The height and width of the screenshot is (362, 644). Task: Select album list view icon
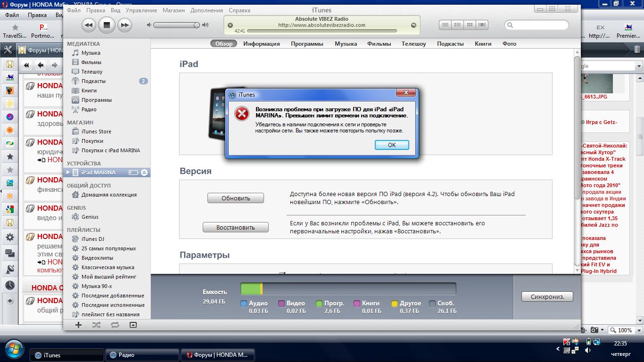[x=457, y=25]
